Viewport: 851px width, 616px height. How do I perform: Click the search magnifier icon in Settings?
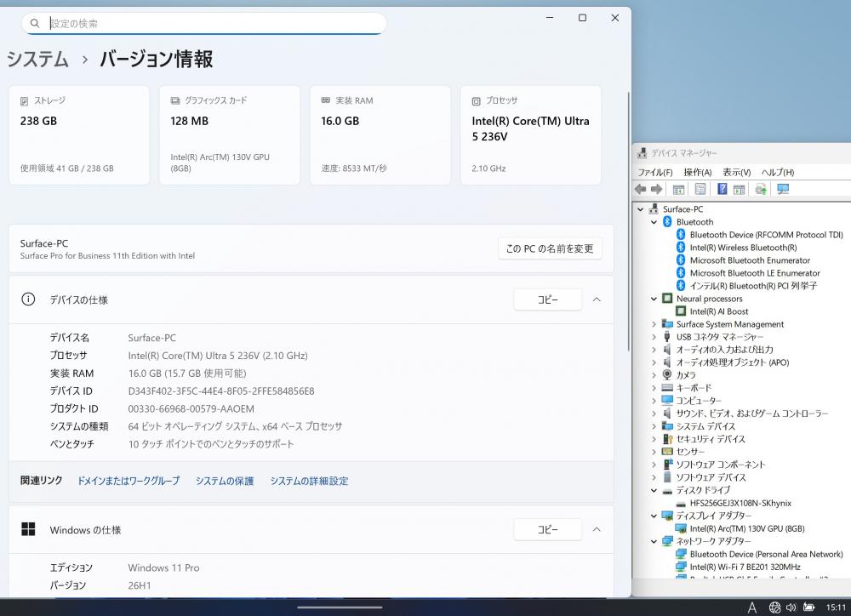click(35, 24)
